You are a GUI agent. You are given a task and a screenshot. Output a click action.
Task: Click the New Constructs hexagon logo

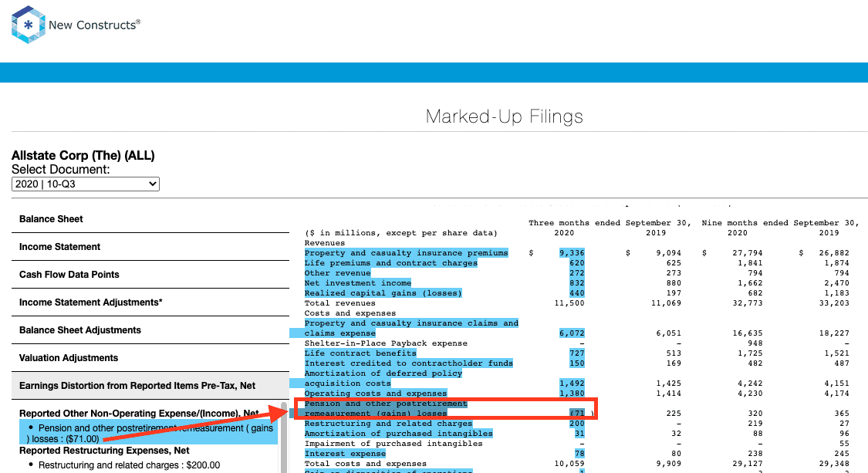(29, 25)
